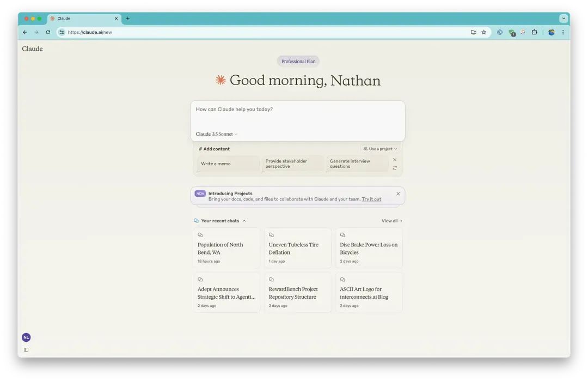Collapse the Your recent chats section
Screen dimensions: 588x381
244,221
